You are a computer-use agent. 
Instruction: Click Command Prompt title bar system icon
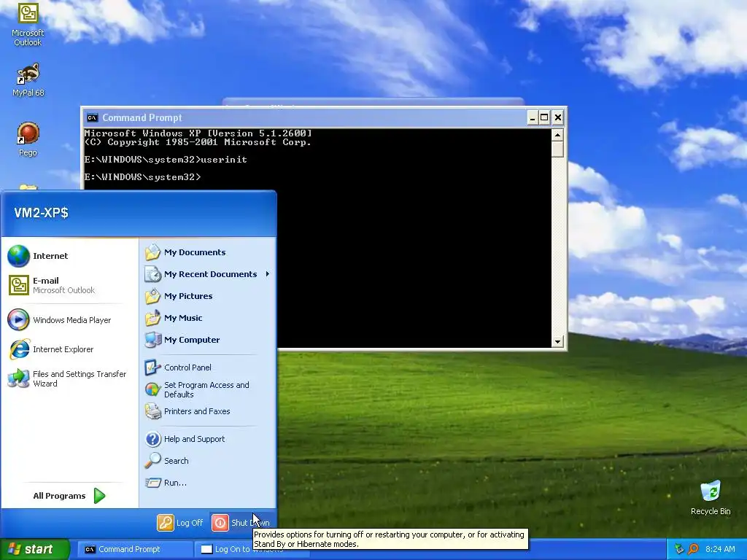point(92,117)
